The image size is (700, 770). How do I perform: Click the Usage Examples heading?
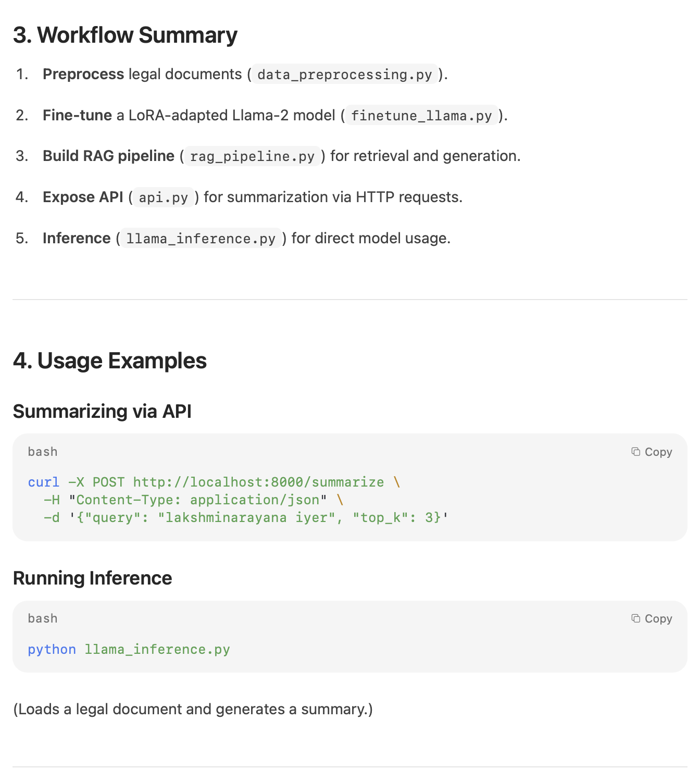(x=110, y=361)
